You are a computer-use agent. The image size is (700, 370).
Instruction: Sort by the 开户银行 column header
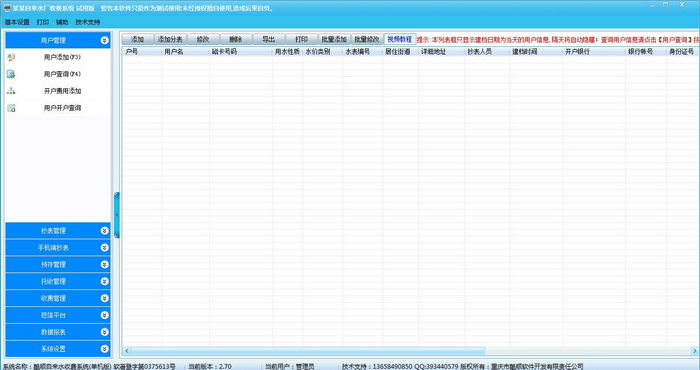(x=594, y=52)
